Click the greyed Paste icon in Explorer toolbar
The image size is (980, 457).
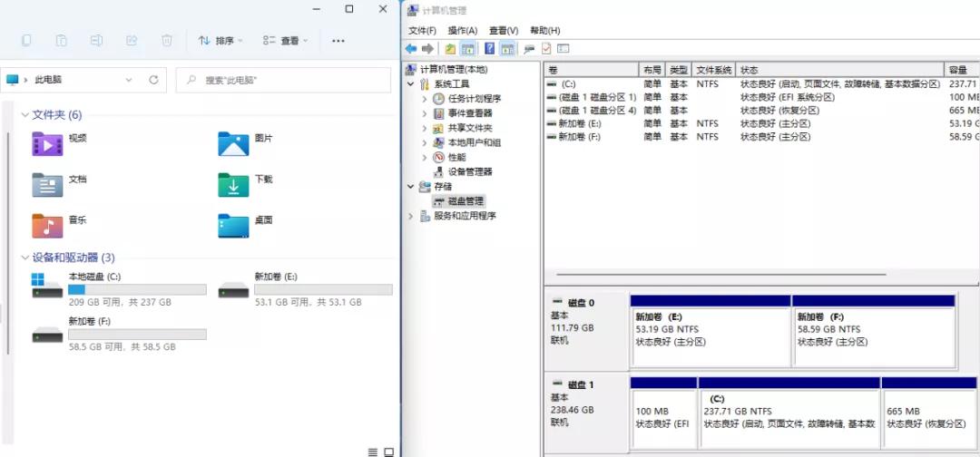click(x=62, y=41)
